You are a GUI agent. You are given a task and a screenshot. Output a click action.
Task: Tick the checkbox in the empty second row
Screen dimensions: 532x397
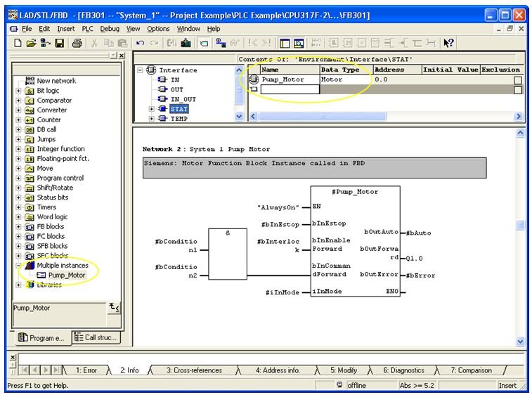tap(517, 89)
